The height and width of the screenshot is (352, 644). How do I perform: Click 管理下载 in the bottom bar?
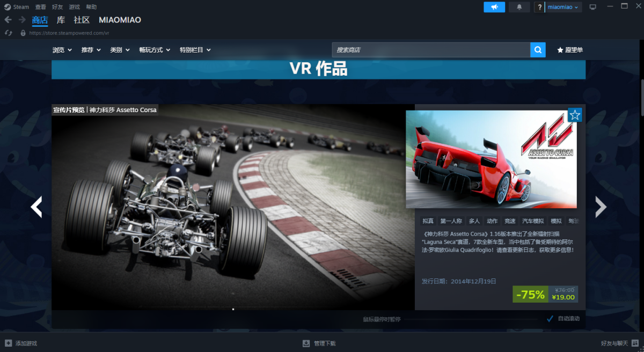(325, 343)
